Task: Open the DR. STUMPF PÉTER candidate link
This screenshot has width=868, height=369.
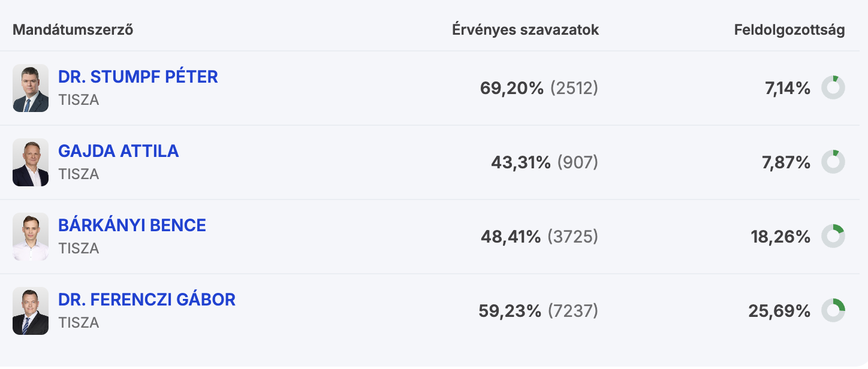Action: pyautogui.click(x=138, y=77)
